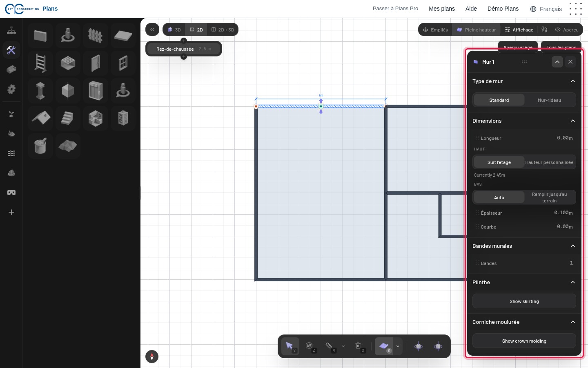Open Mes plans menu
This screenshot has height=368, width=588.
442,9
